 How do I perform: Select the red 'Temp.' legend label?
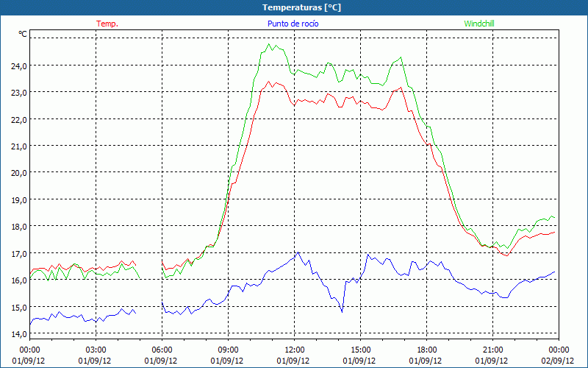(107, 24)
